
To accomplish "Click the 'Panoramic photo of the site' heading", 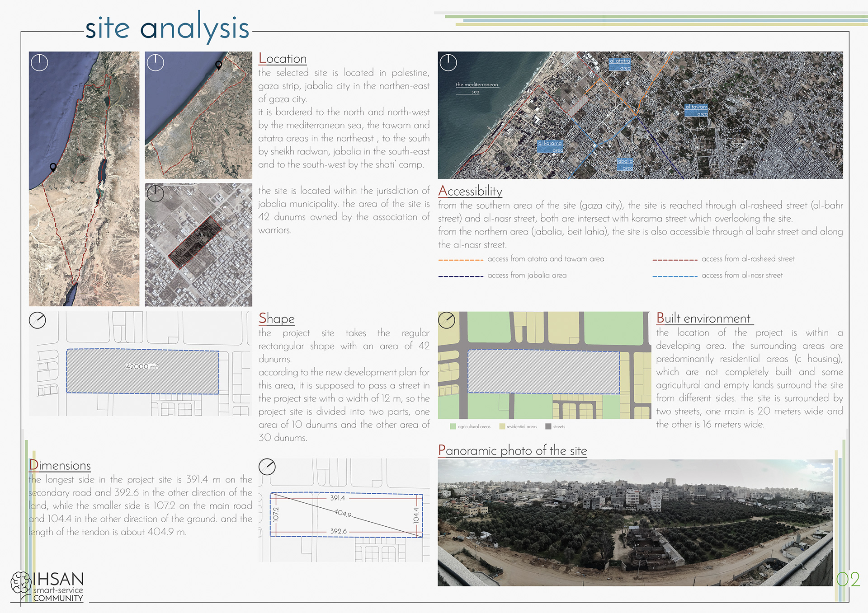I will pyautogui.click(x=512, y=450).
